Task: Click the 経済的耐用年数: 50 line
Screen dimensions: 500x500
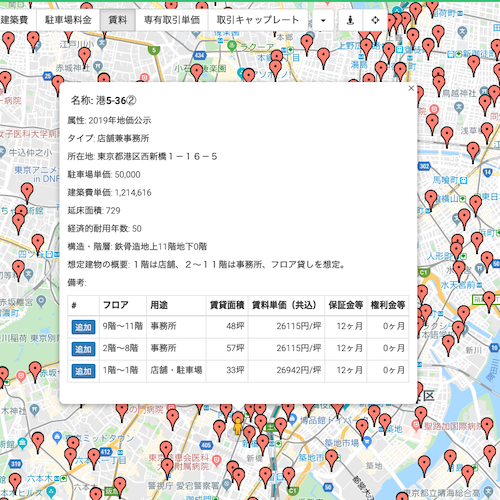Action: [105, 228]
